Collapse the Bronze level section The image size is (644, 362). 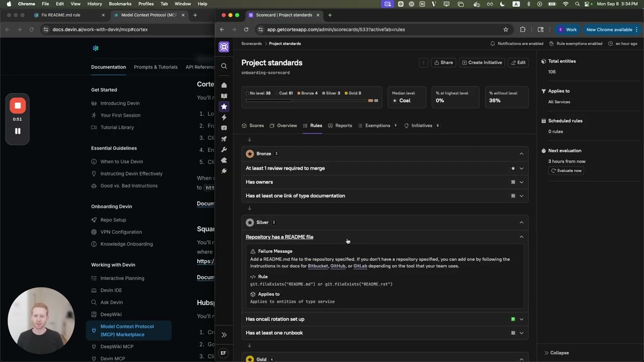coord(521,154)
